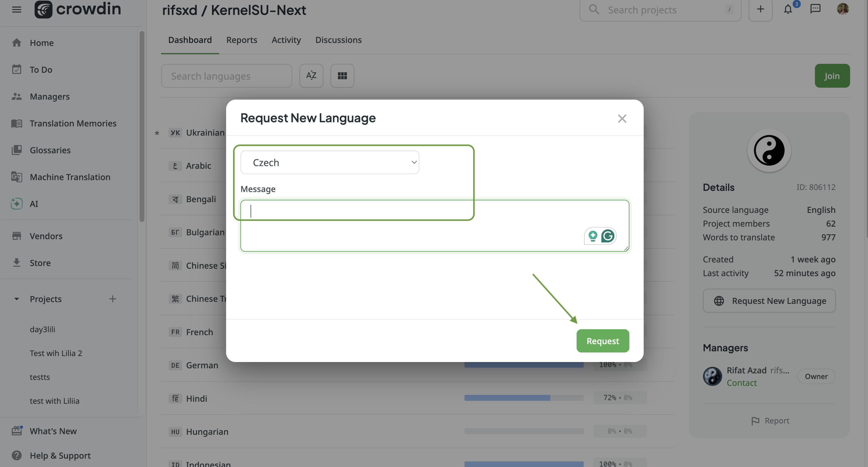This screenshot has width=868, height=467.
Task: Open project test with Liliia
Action: [x=55, y=401]
